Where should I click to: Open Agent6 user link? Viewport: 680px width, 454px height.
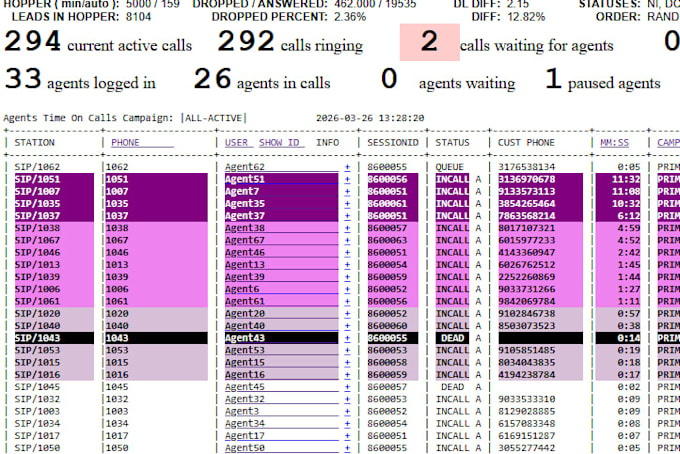[x=281, y=289]
